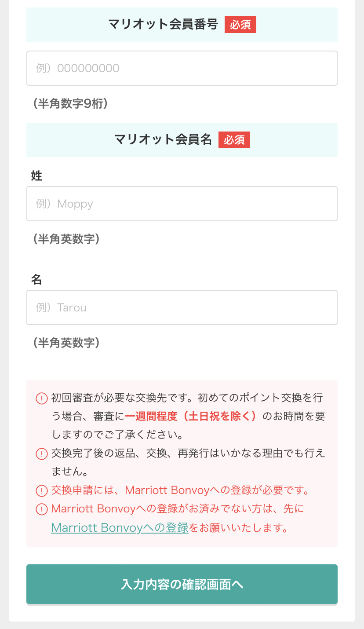Click the 交換申請には、Marriott Bonvoyへの登録が必要です text

(181, 490)
